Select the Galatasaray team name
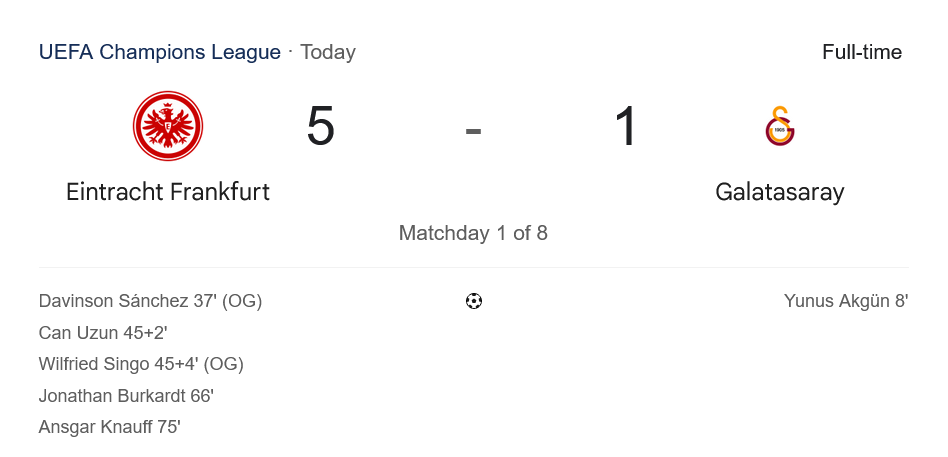The height and width of the screenshot is (457, 948). tap(780, 191)
